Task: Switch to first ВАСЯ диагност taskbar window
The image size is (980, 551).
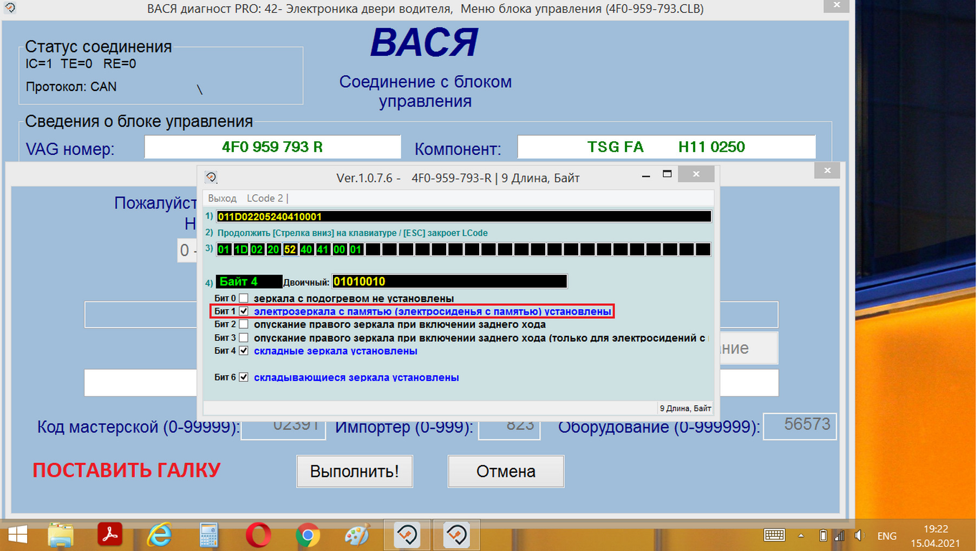Action: pos(407,535)
